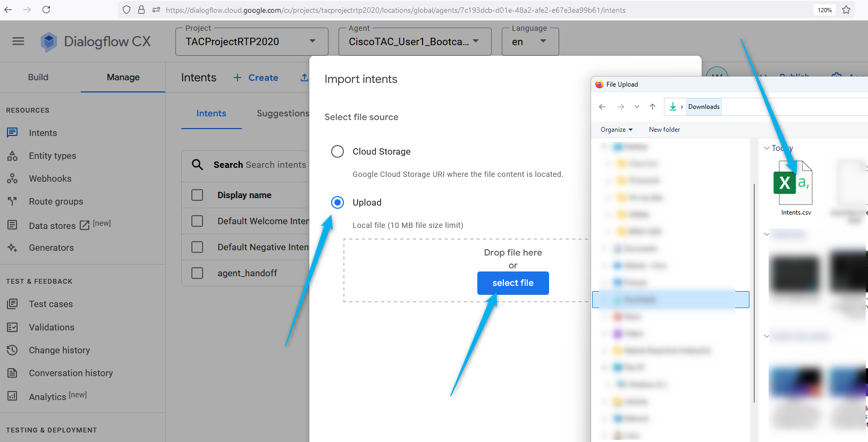Open Validations from the sidebar
Image resolution: width=868 pixels, height=442 pixels.
click(52, 327)
